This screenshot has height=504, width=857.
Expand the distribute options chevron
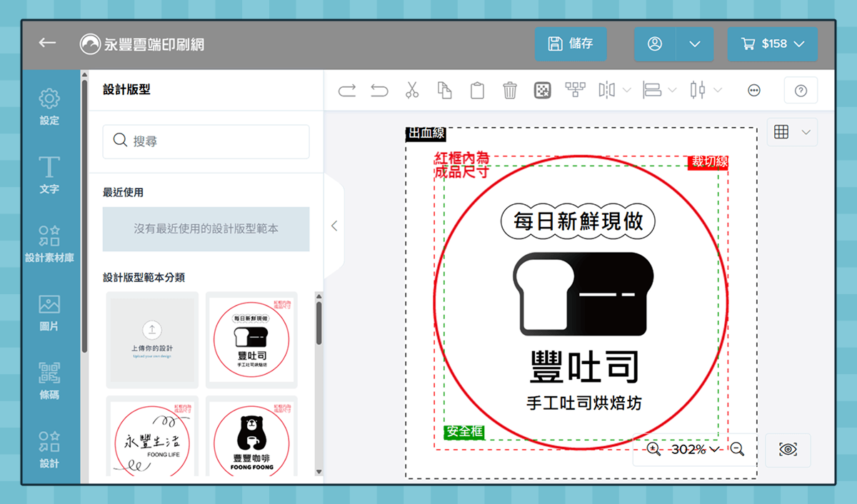click(x=718, y=91)
